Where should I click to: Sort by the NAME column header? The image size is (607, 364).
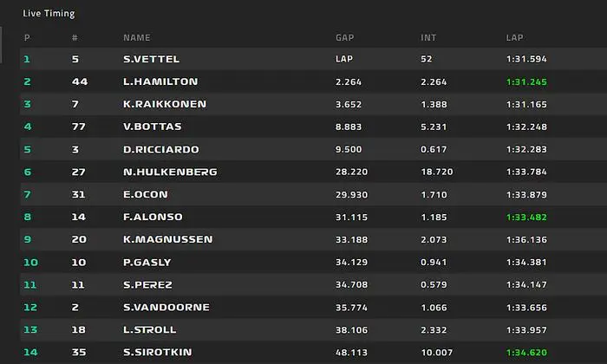pyautogui.click(x=136, y=37)
